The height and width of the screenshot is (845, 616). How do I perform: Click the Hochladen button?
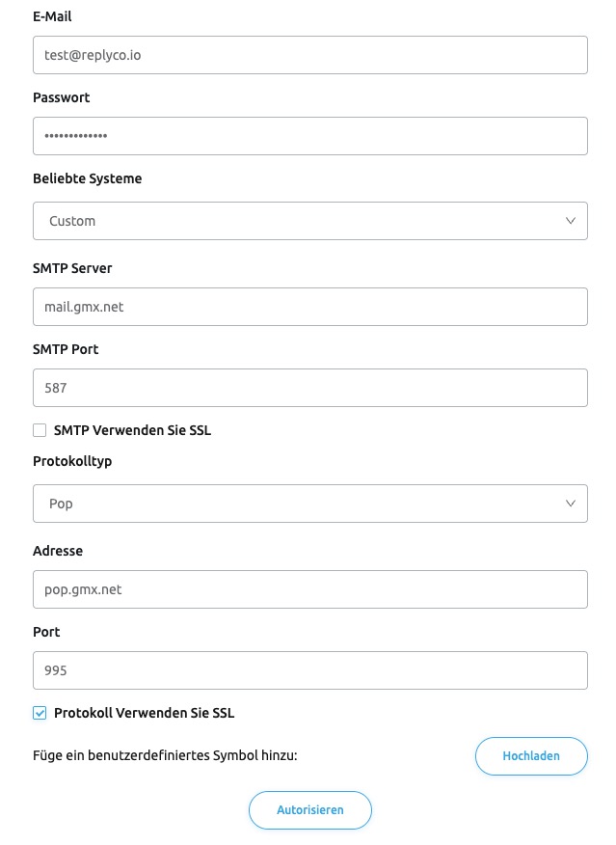click(x=531, y=756)
